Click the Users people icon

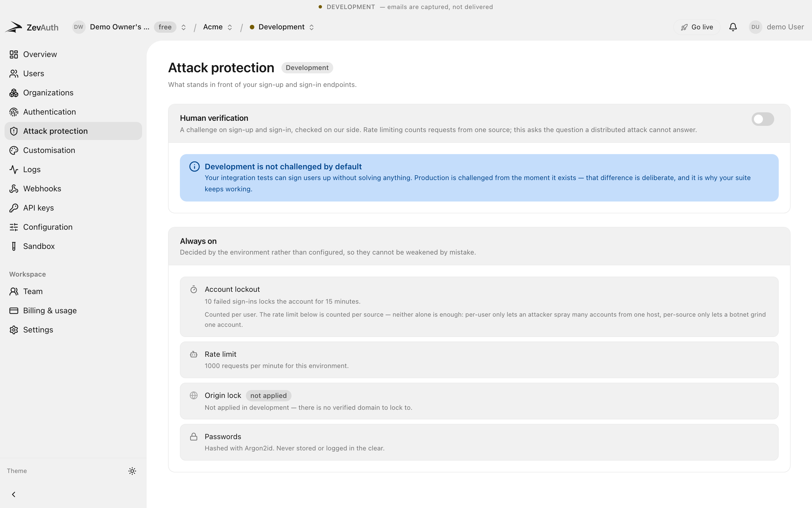tap(14, 74)
